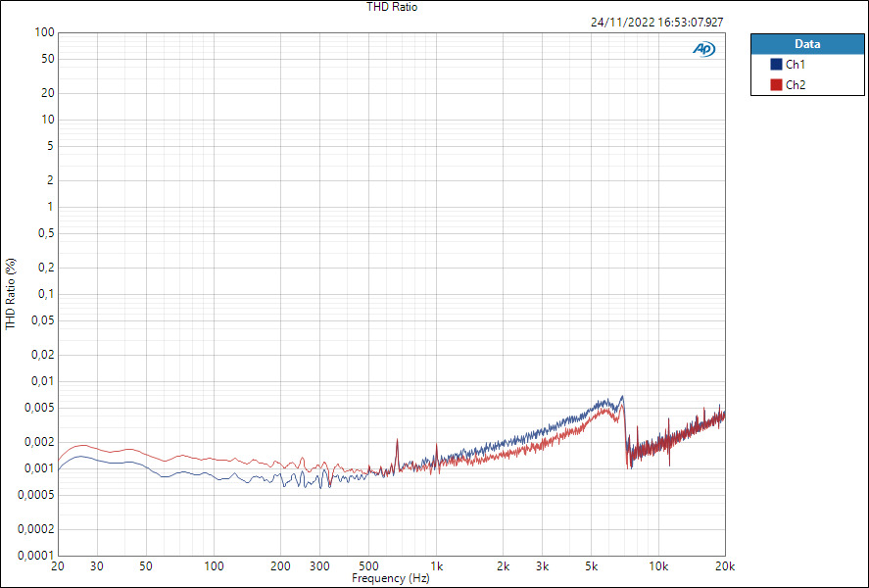Click the 20 Hz tick label

coord(59,566)
